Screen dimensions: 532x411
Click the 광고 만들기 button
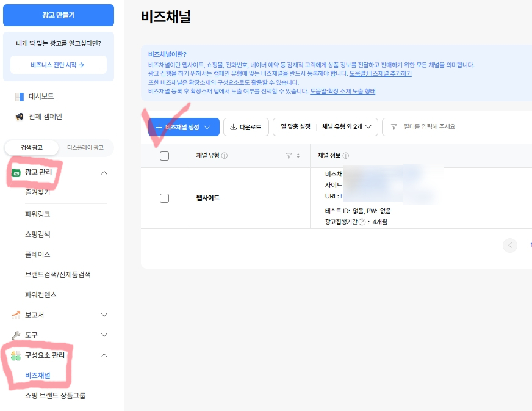click(59, 15)
